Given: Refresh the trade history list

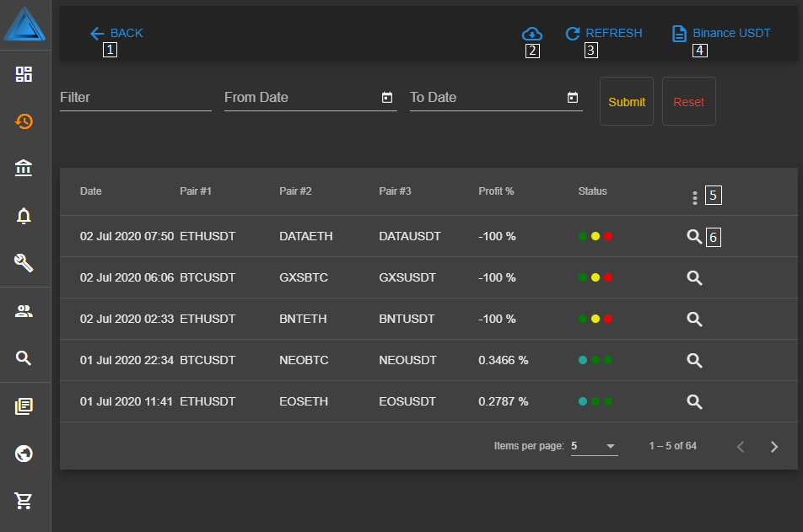Looking at the screenshot, I should click(x=604, y=33).
